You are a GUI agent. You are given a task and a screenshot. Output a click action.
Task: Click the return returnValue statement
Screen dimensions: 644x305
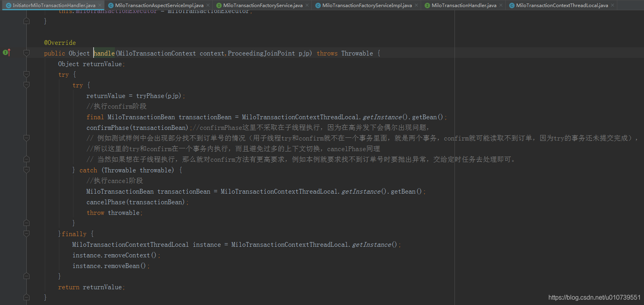91,287
